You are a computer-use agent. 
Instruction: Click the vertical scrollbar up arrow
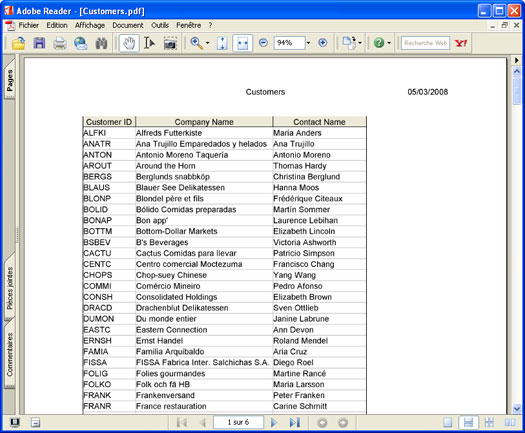pos(517,71)
